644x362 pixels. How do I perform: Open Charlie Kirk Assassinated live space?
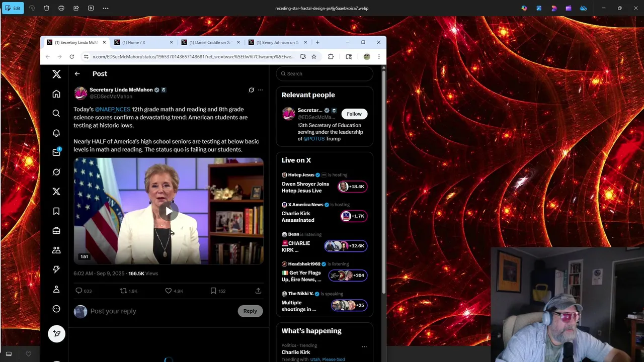(x=325, y=213)
